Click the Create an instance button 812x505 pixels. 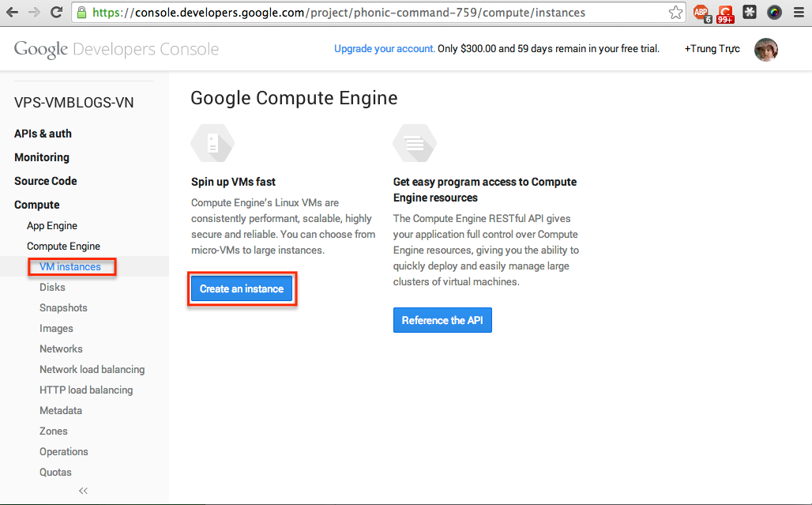click(242, 289)
